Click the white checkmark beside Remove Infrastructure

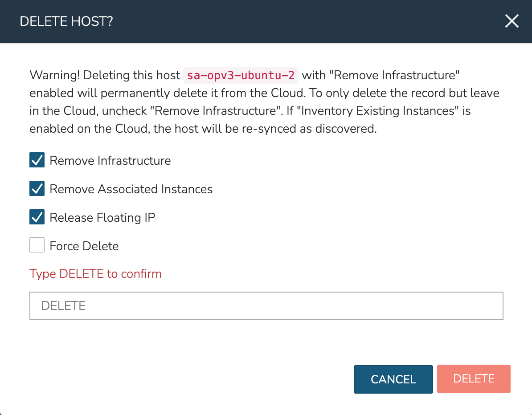(x=37, y=160)
